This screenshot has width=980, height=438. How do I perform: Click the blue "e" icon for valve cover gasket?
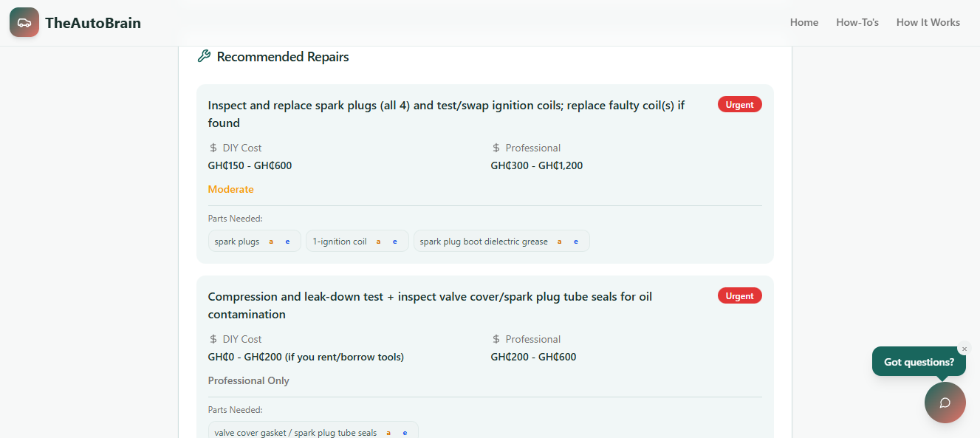tap(405, 433)
